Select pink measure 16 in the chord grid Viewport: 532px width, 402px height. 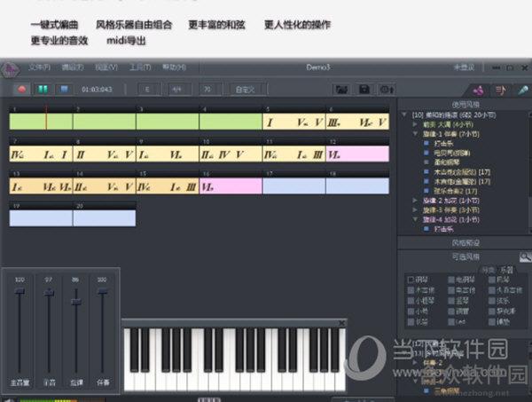[x=231, y=186]
